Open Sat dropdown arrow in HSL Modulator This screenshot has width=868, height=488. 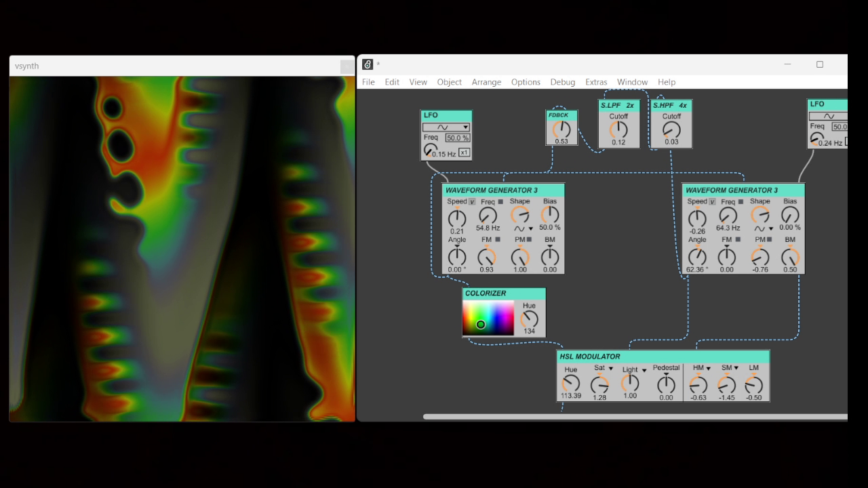(610, 369)
